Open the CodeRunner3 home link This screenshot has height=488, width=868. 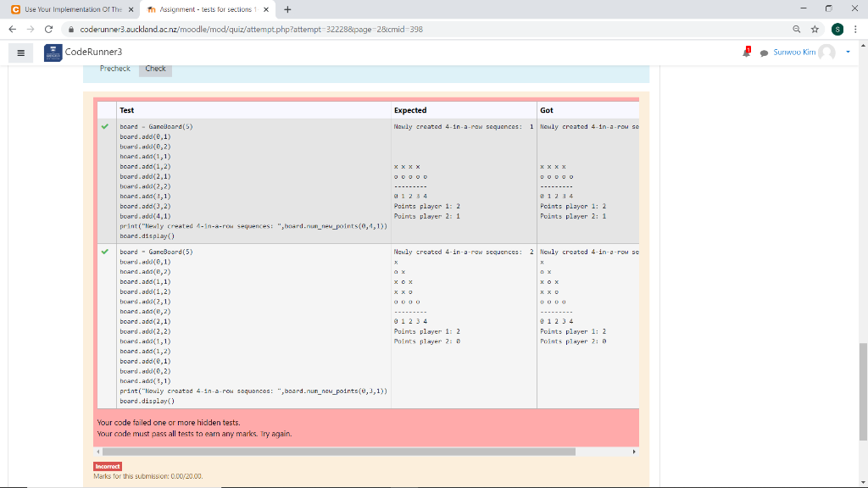[x=93, y=52]
